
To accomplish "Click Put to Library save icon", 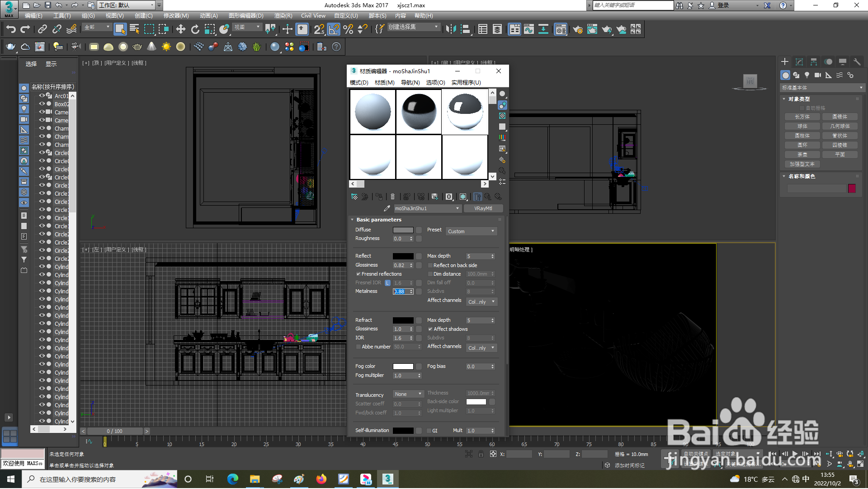I will coord(434,197).
